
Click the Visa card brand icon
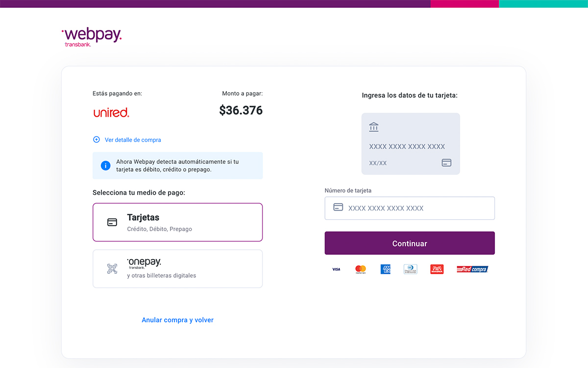(336, 269)
